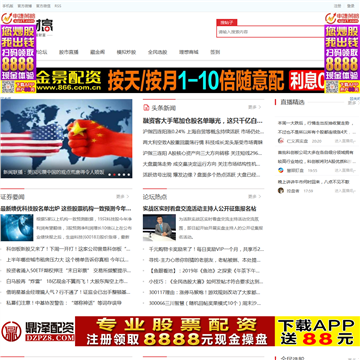Viewport: 360px width, 360px height.
Task: Select the red 搜帖子 search tab
Action: tap(227, 22)
